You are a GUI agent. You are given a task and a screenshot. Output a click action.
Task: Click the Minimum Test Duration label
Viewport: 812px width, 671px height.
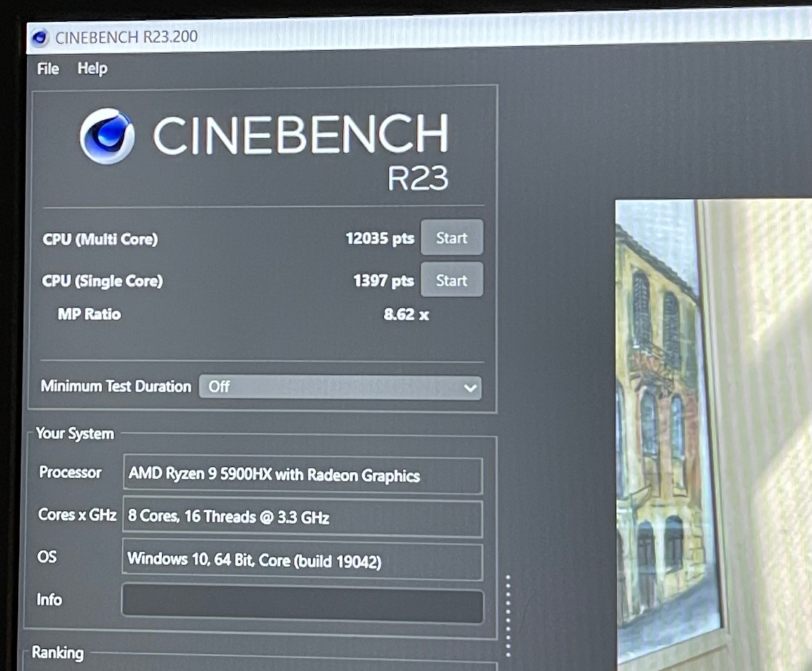point(116,386)
